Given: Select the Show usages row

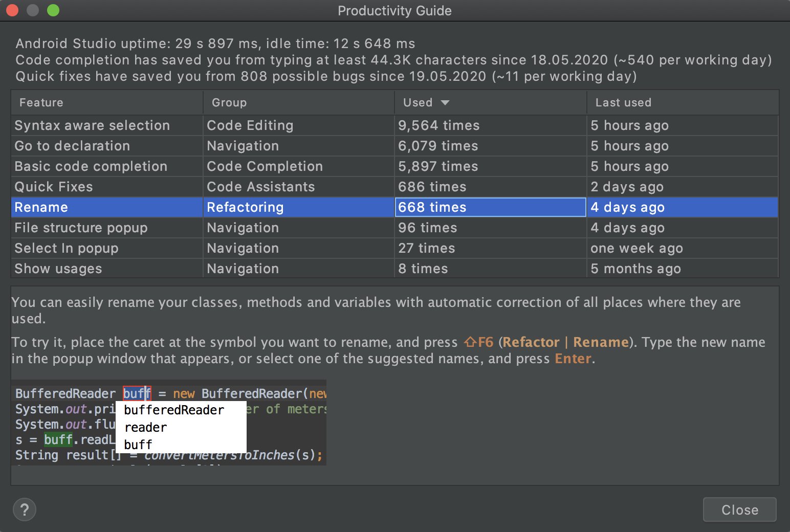Looking at the screenshot, I should 58,269.
